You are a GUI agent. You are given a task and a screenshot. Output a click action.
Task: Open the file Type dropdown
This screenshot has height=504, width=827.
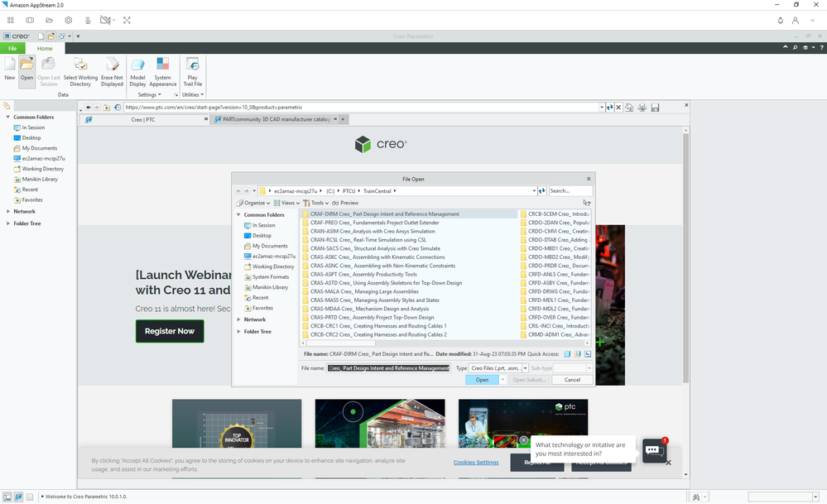526,368
